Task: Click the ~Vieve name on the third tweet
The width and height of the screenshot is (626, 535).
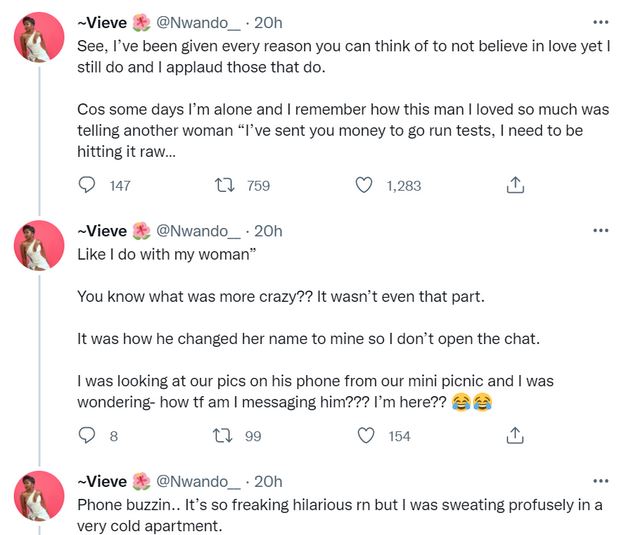Action: point(102,481)
